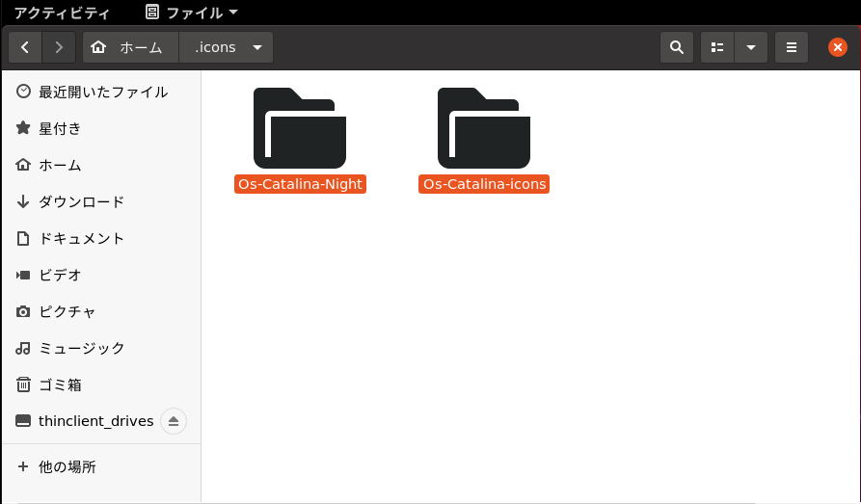Open アクティビティ overview in top bar

click(x=62, y=13)
